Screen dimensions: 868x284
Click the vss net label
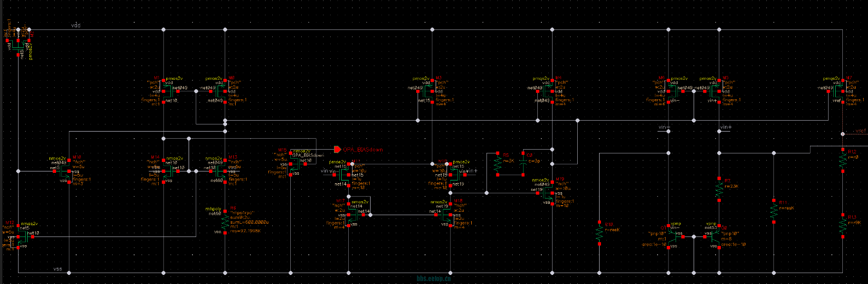57,269
